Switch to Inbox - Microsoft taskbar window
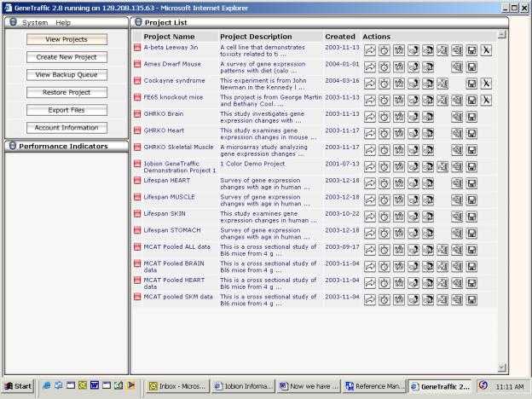The width and height of the screenshot is (532, 399). (x=178, y=386)
